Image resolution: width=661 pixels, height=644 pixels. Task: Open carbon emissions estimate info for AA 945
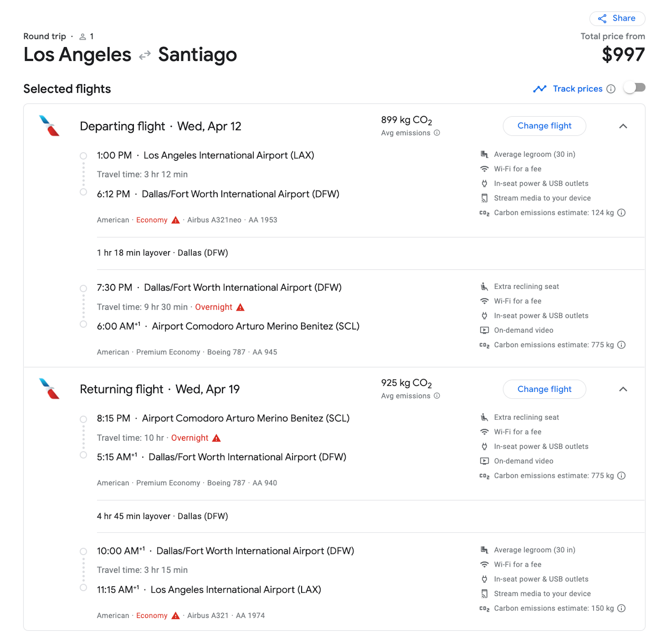click(621, 345)
